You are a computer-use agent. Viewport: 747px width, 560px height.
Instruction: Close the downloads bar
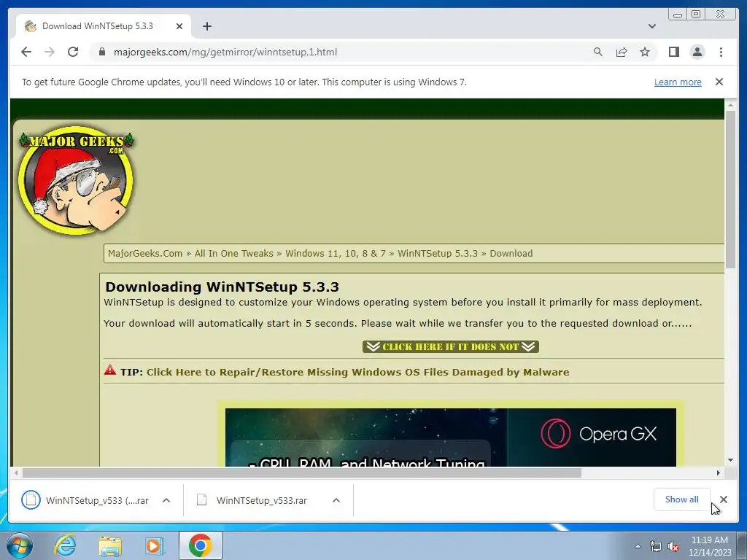tap(724, 499)
